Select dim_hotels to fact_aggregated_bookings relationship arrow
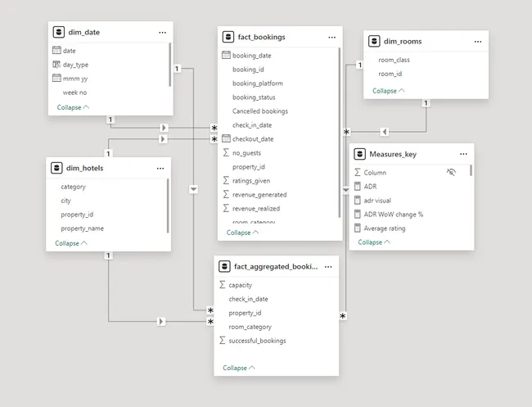This screenshot has width=532, height=407. point(161,321)
